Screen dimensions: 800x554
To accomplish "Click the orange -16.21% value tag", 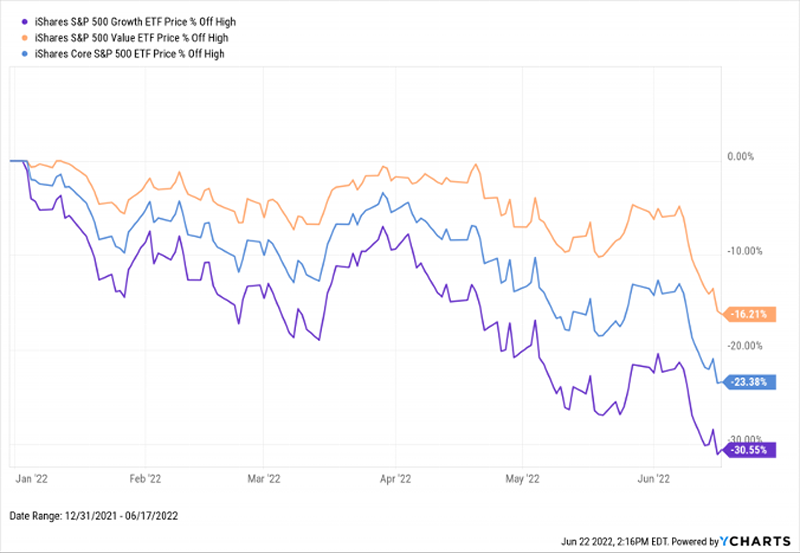I will click(751, 314).
